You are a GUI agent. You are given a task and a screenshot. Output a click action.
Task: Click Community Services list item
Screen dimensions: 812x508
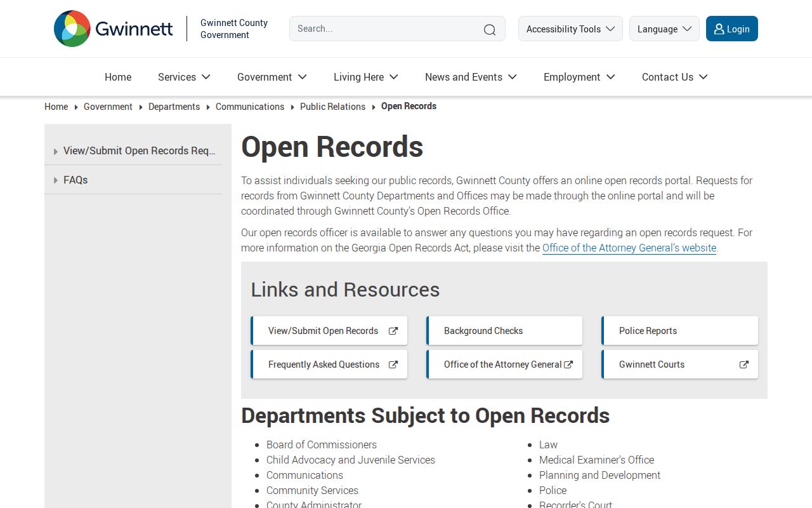(312, 490)
